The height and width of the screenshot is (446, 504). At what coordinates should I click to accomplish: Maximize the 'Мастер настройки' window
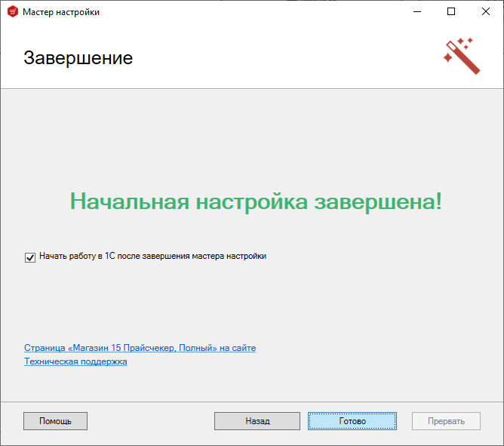(x=451, y=11)
